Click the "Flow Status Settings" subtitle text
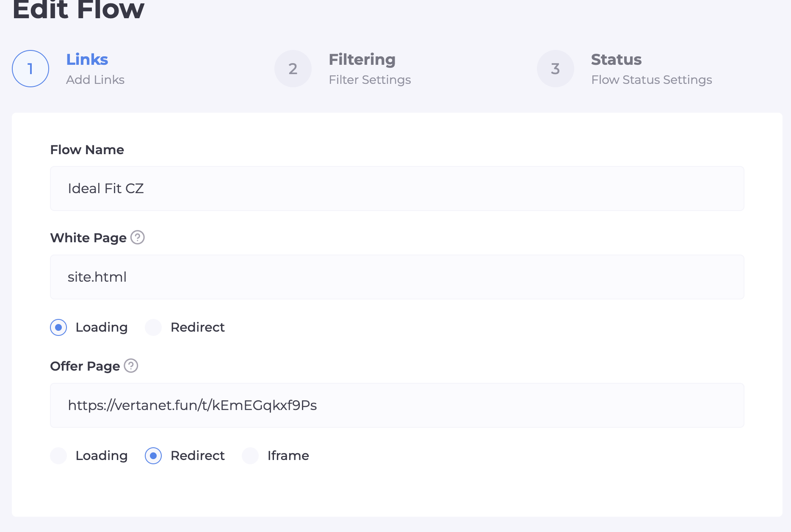Image resolution: width=791 pixels, height=532 pixels. [651, 80]
